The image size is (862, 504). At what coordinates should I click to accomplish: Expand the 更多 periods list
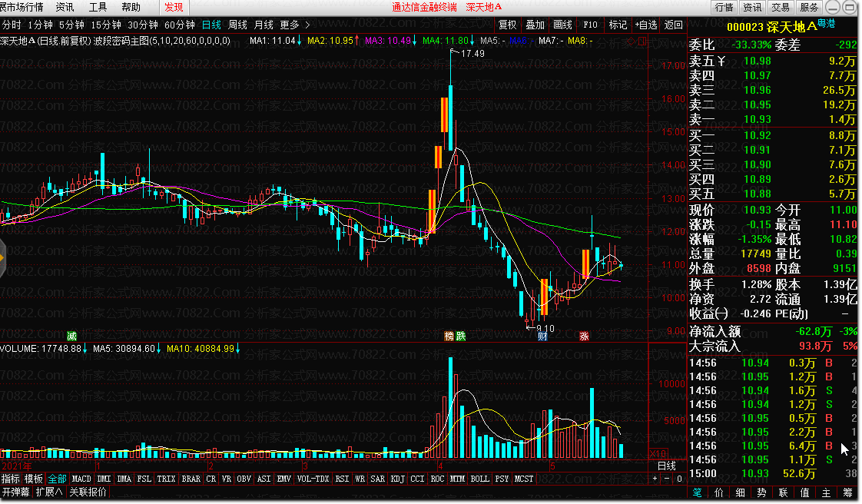coord(295,25)
